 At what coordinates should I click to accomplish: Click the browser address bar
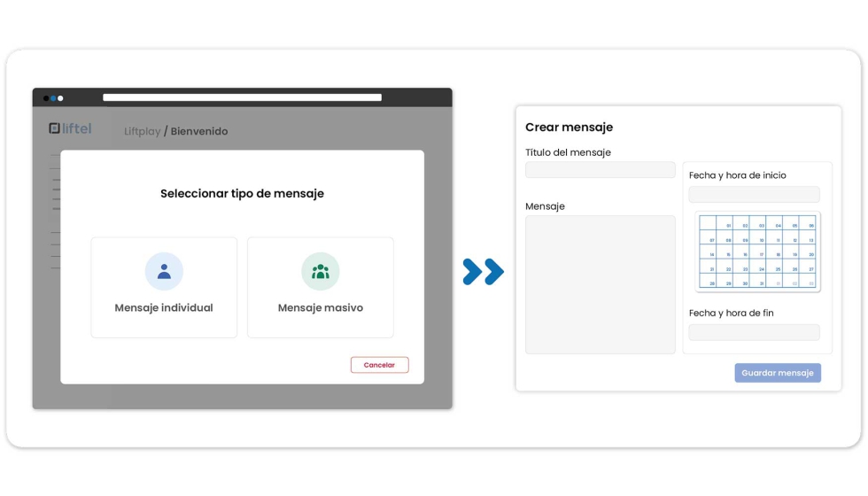click(242, 97)
